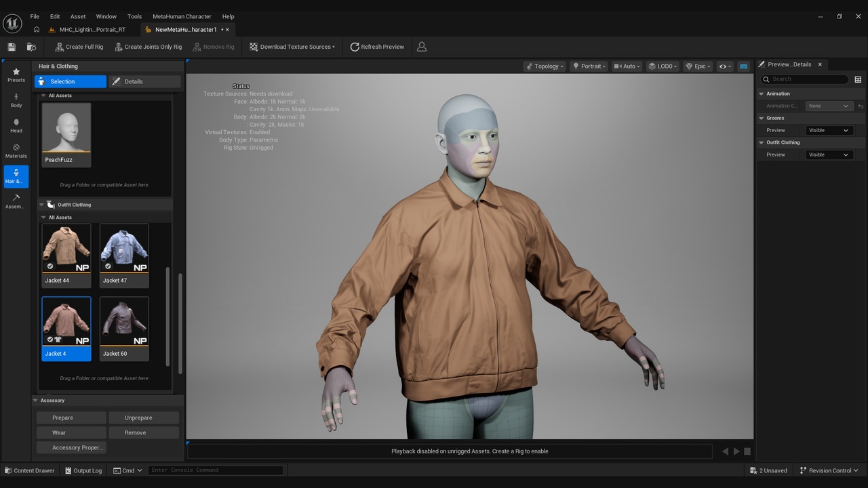Open Asset menu
Viewport: 868px width, 488px height.
tap(78, 16)
